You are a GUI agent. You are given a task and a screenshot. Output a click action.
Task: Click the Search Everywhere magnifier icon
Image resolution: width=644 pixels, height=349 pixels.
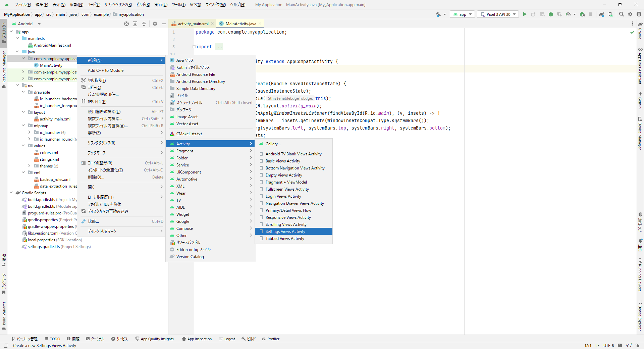pos(622,14)
